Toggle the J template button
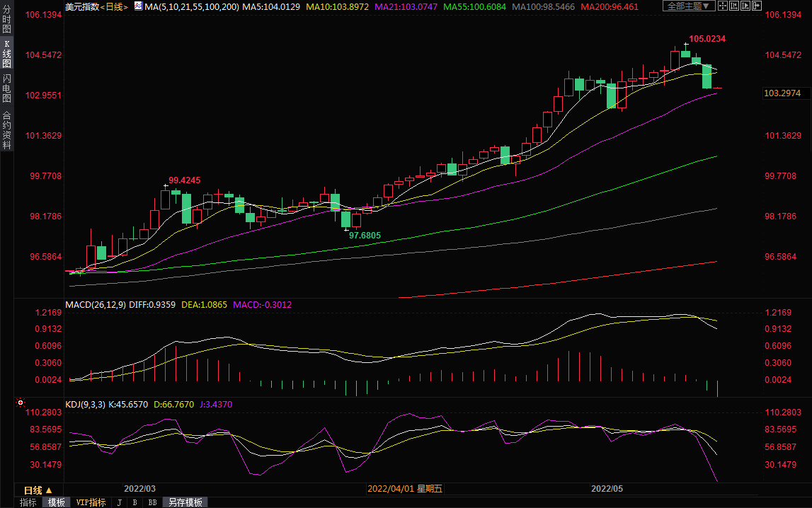Viewport: 812px width, 508px height. point(119,502)
